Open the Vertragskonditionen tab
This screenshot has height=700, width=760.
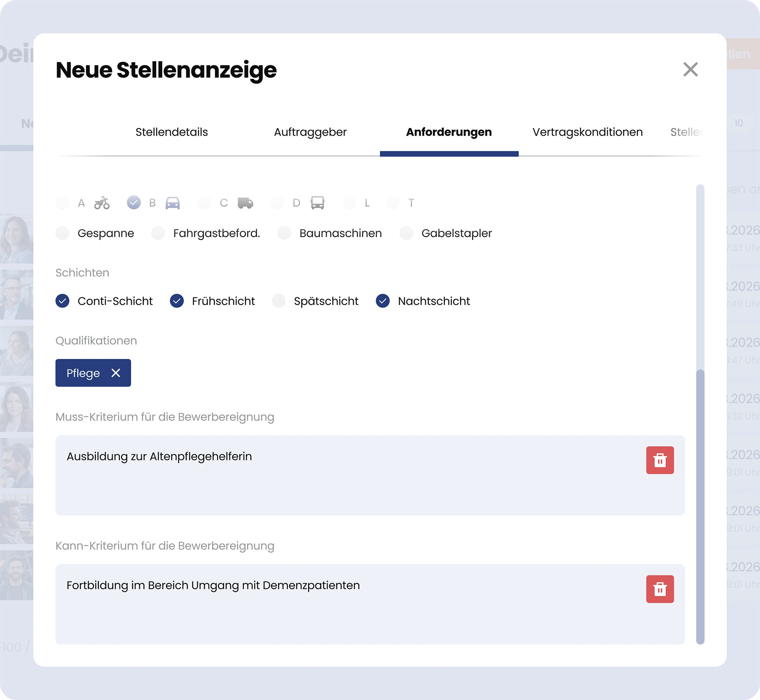tap(587, 132)
